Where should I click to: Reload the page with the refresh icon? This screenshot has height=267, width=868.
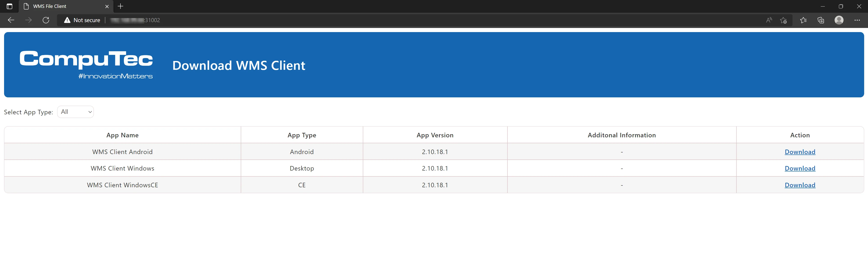pyautogui.click(x=46, y=20)
